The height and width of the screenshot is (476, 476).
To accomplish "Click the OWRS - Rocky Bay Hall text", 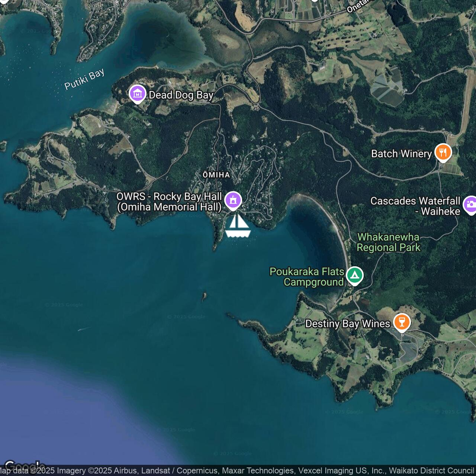I will pos(170,202).
